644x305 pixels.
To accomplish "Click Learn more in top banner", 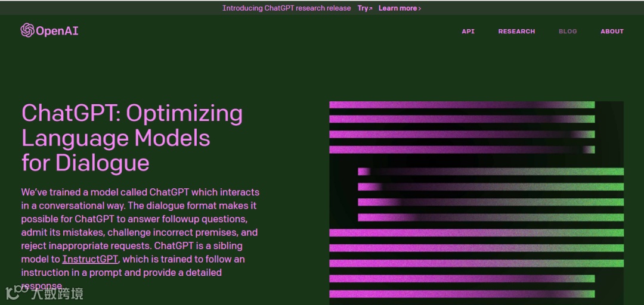I will tap(400, 8).
